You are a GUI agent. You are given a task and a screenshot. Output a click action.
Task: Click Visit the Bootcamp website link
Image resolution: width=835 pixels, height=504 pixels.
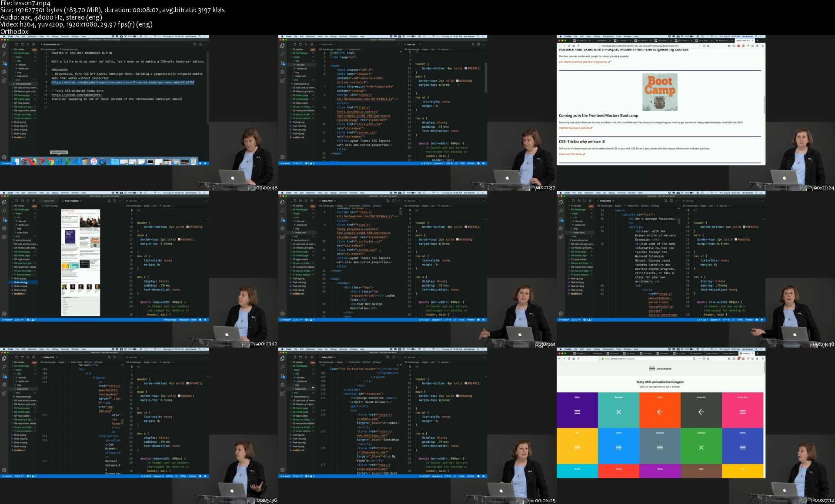point(574,128)
